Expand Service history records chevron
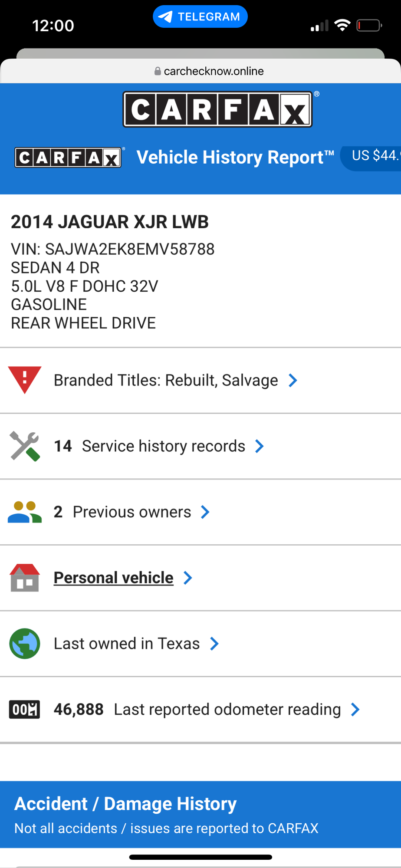This screenshot has width=401, height=868. [x=260, y=446]
